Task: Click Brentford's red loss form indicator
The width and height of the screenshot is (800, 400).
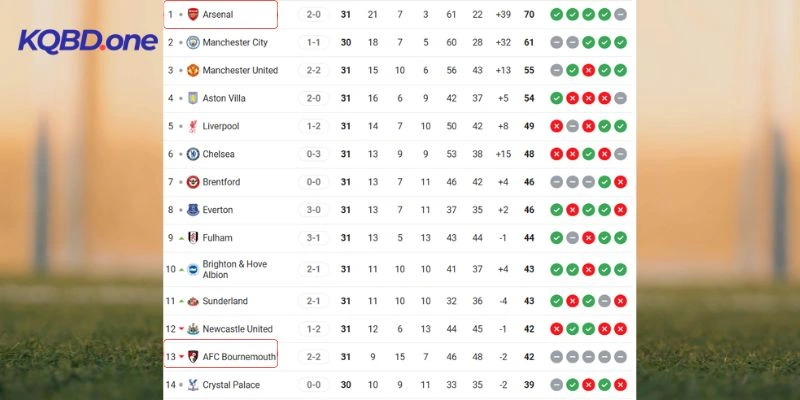Action: point(621,182)
